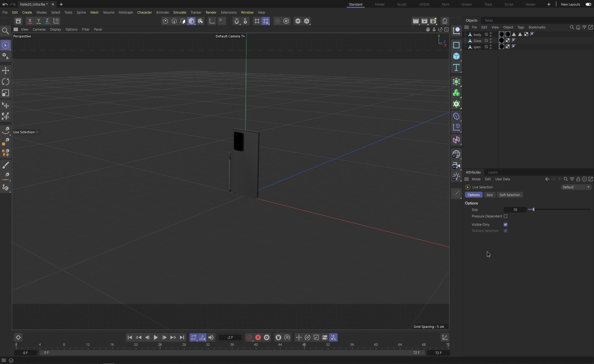The height and width of the screenshot is (364, 594).
Task: Switch to the Takes tab
Action: [489, 20]
